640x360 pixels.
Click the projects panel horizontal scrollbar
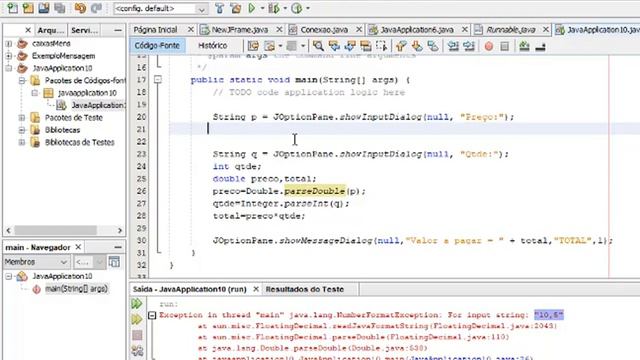pos(56,230)
